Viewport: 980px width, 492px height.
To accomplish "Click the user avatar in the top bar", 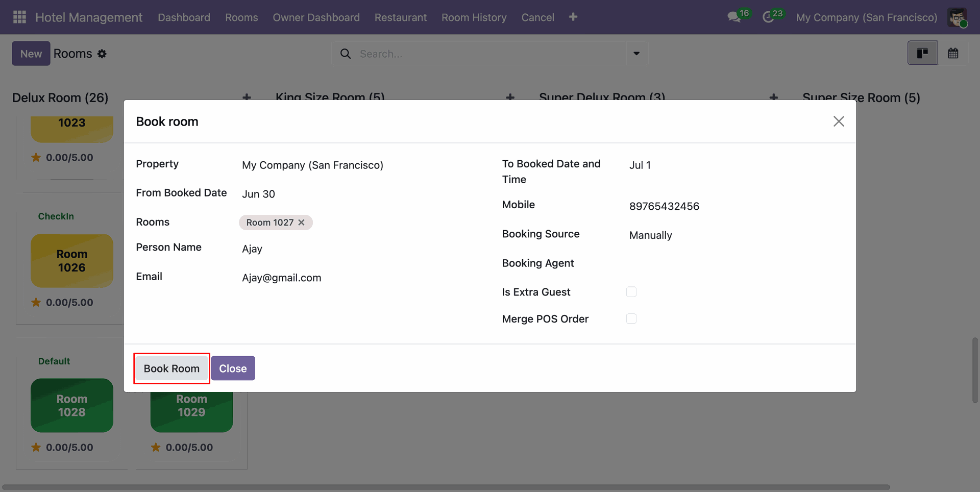I will click(957, 17).
